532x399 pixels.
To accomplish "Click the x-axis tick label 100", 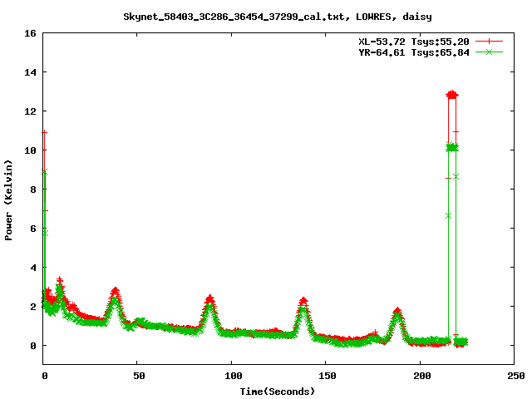I will click(x=234, y=376).
